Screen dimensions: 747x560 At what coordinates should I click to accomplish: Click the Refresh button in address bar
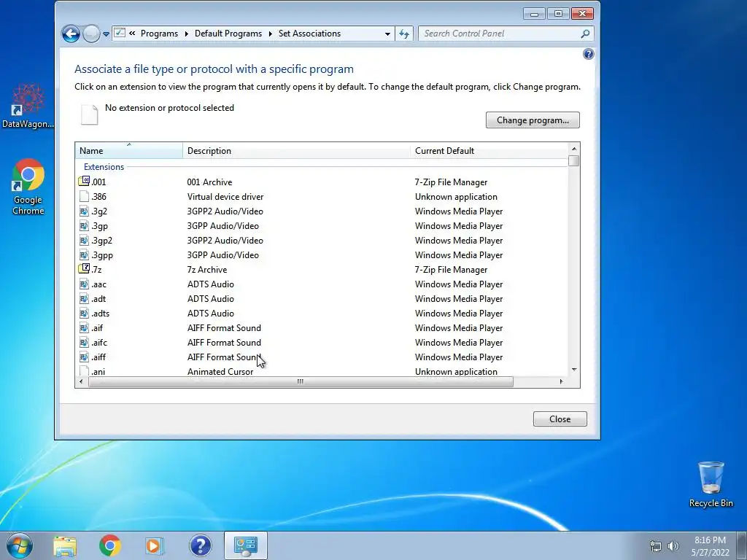(x=404, y=34)
